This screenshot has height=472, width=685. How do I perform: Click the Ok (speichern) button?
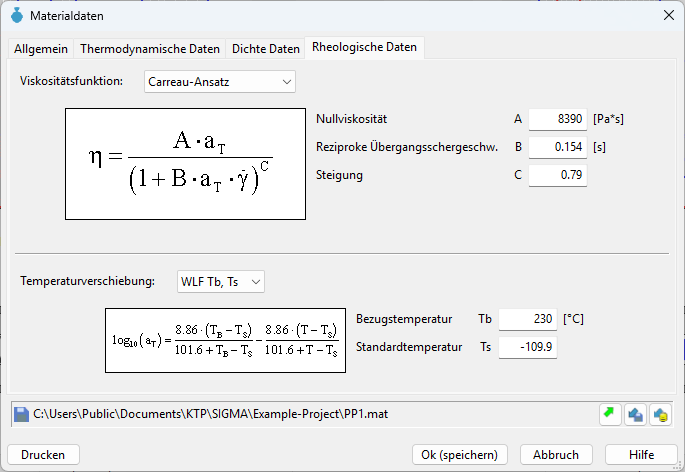click(x=460, y=455)
